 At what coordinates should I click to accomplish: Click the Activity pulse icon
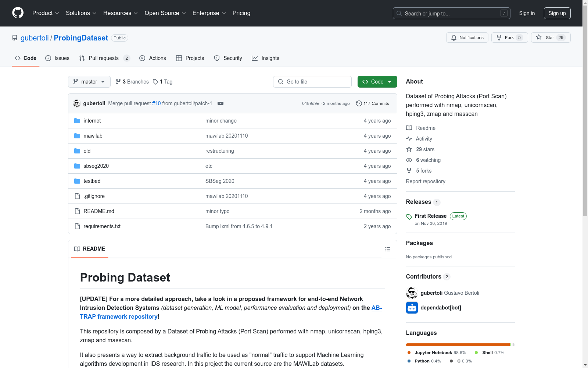409,139
